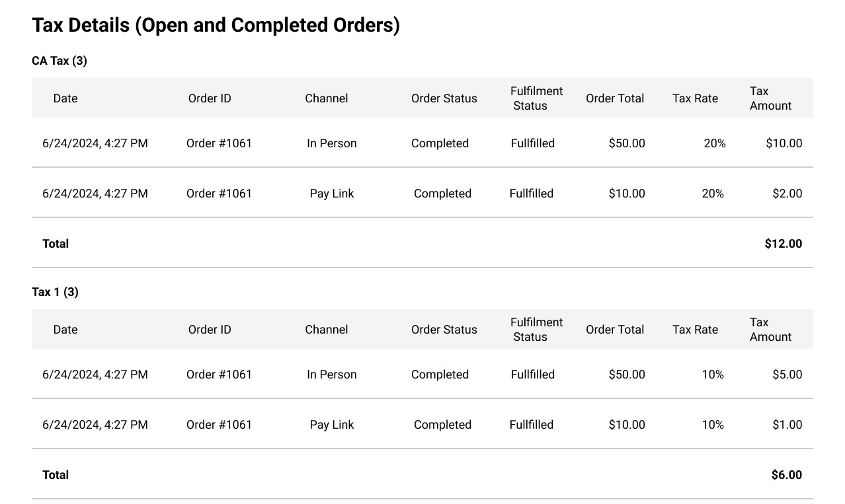This screenshot has height=504, width=845.
Task: Click the Tax Rate header in CA Tax table
Action: coord(695,98)
